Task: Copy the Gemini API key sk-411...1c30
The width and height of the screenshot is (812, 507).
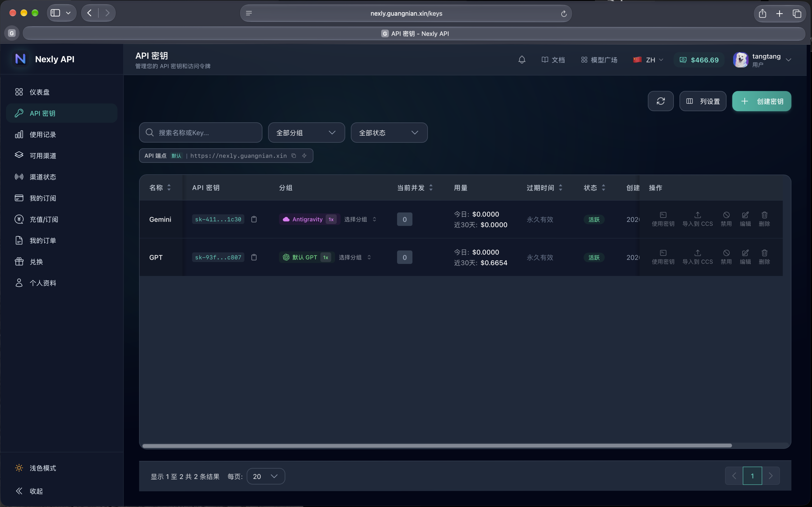Action: pos(254,219)
